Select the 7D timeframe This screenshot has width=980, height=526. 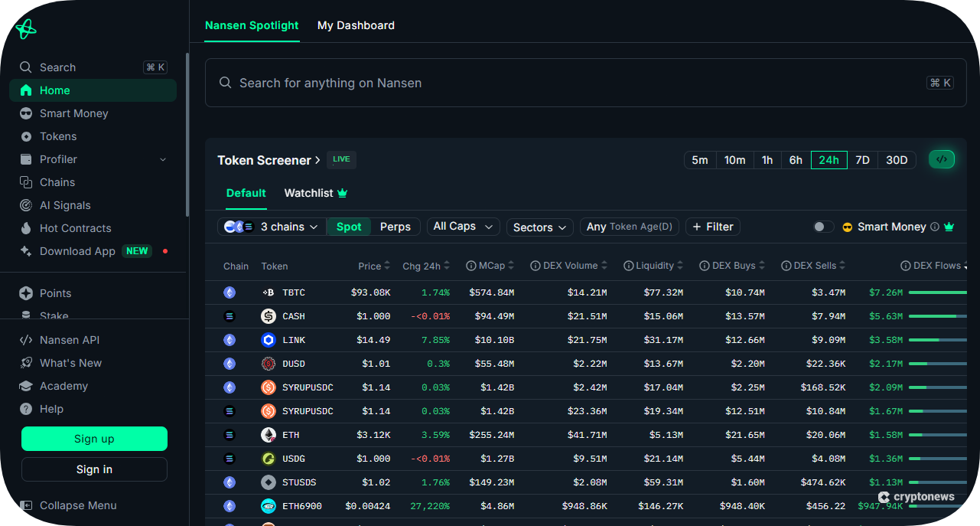coord(862,159)
